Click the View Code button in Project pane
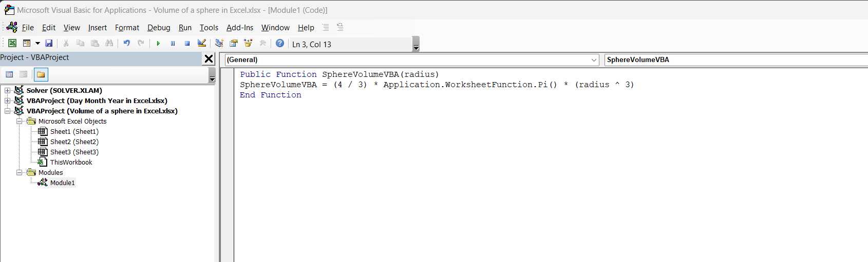This screenshot has width=868, height=262. [9, 75]
